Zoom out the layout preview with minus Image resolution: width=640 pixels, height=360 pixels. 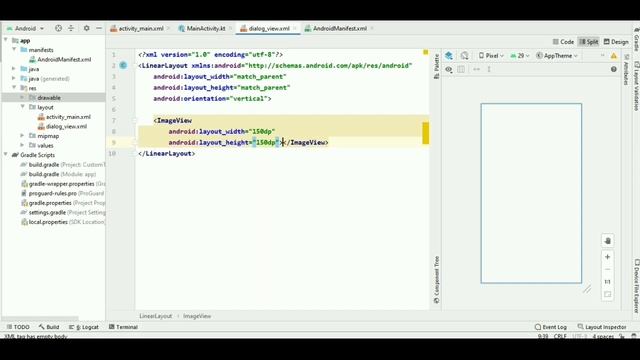pos(607,269)
